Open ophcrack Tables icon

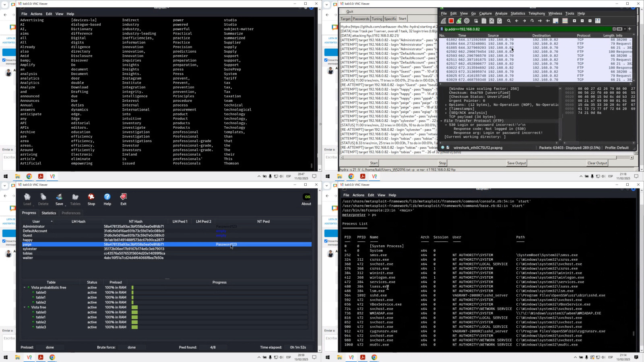(x=75, y=199)
